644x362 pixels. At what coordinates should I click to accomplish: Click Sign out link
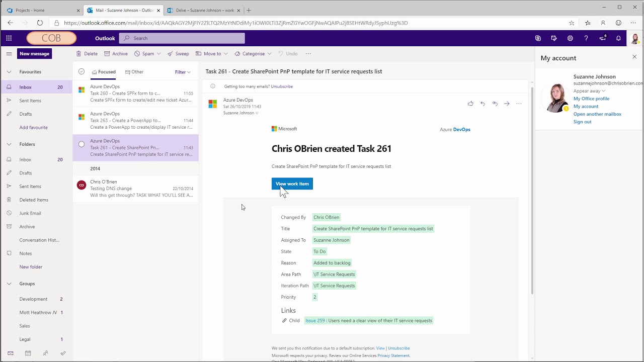[582, 122]
